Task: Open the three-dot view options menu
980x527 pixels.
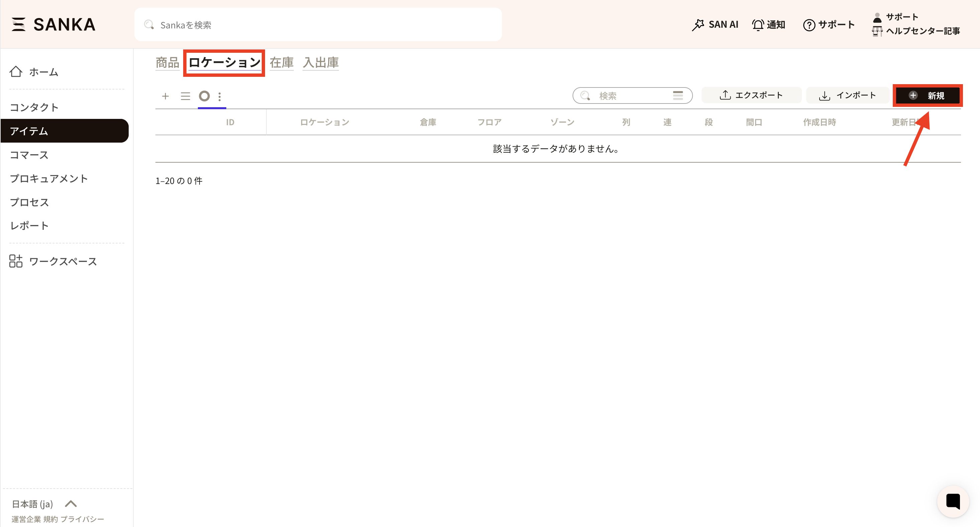Action: (x=220, y=96)
